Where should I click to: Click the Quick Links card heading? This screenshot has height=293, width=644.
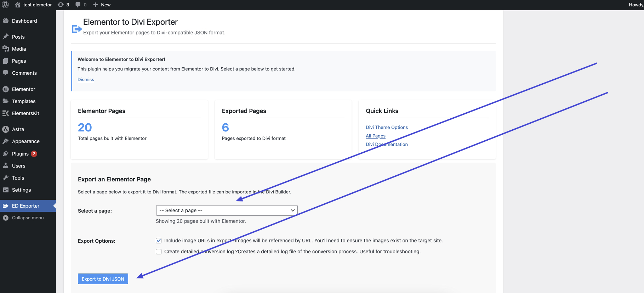pyautogui.click(x=382, y=111)
